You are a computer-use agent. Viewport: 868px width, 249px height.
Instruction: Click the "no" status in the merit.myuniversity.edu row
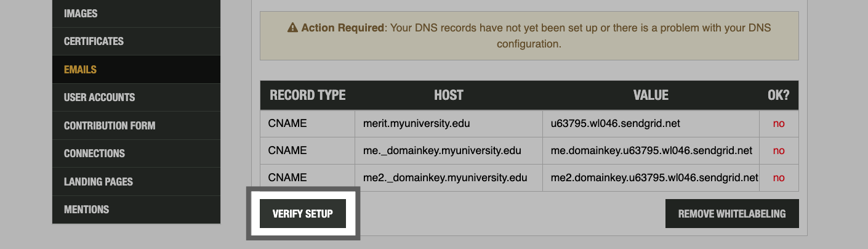click(779, 123)
